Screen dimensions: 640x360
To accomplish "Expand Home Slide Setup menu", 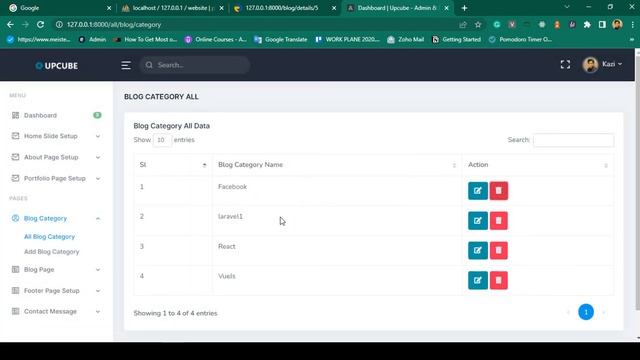I will [56, 136].
